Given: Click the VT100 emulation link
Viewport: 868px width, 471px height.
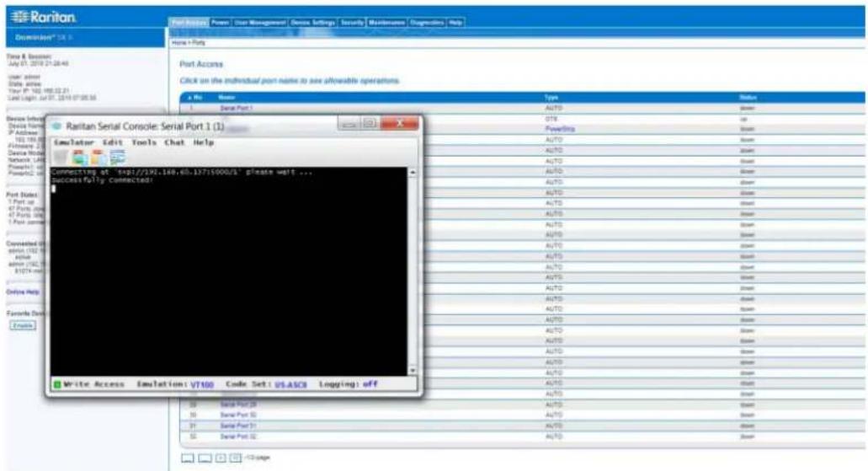Looking at the screenshot, I should click(202, 384).
